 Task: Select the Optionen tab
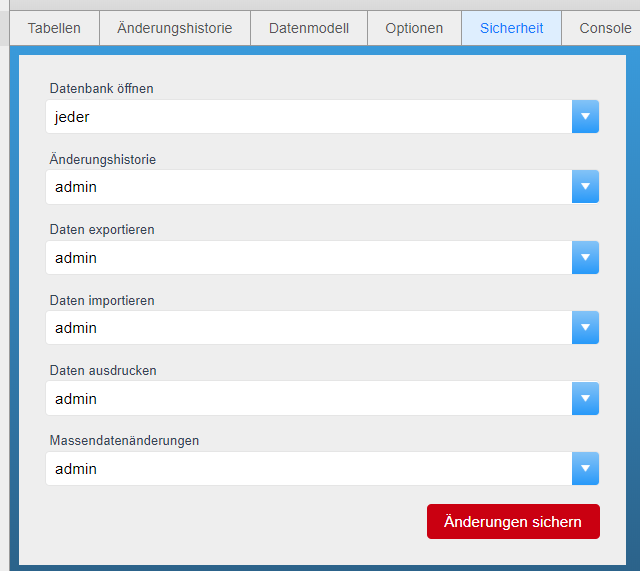[x=414, y=28]
